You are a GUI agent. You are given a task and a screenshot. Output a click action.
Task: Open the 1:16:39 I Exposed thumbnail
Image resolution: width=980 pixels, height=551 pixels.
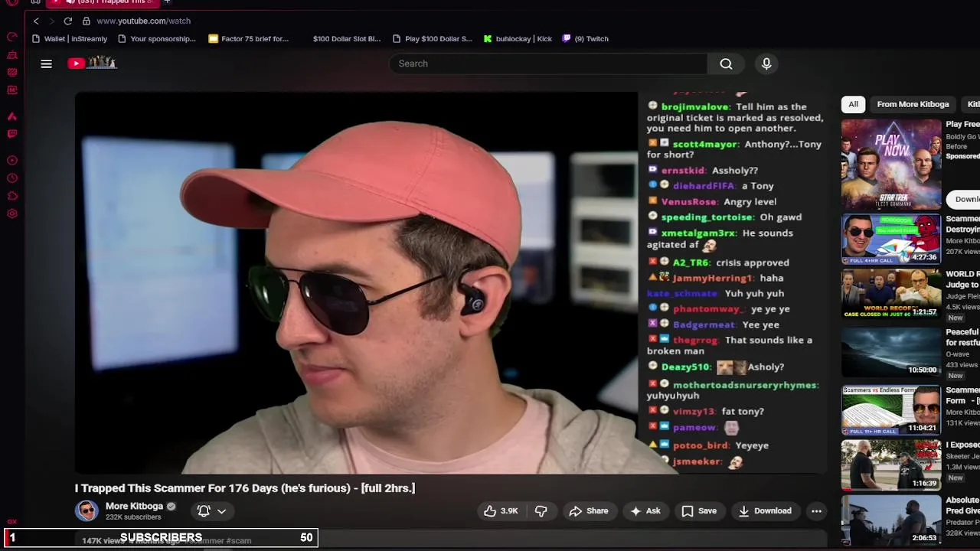(891, 465)
